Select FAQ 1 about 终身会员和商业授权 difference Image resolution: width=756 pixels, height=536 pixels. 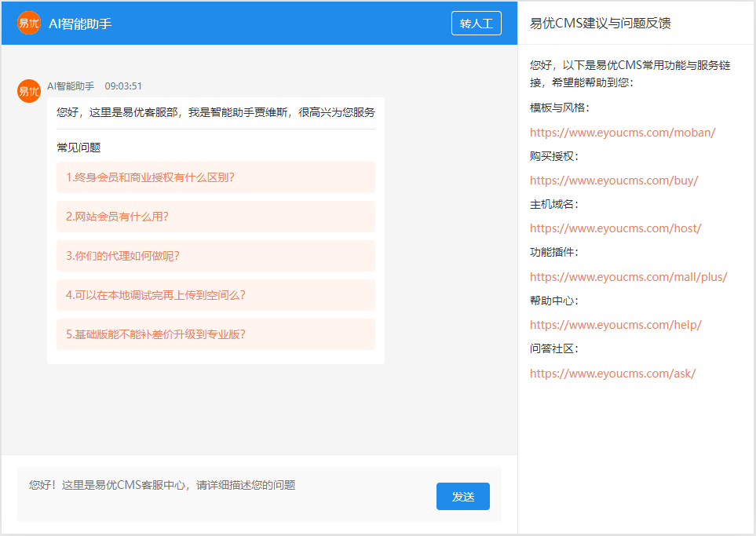point(216,177)
